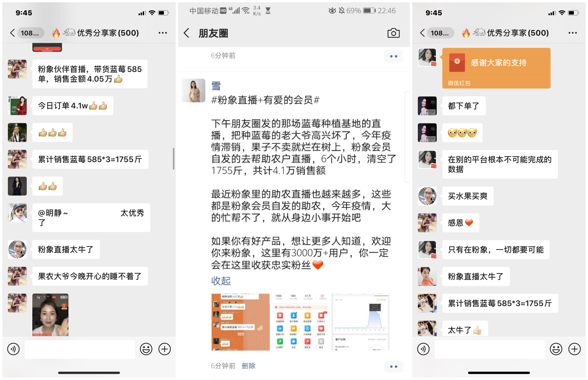Tap back arrow in 朋友圈 screen

click(187, 33)
